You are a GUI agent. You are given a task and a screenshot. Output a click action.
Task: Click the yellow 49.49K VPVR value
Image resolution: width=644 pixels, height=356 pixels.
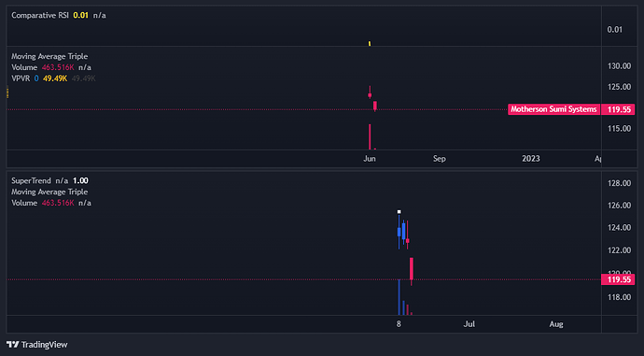coord(55,78)
